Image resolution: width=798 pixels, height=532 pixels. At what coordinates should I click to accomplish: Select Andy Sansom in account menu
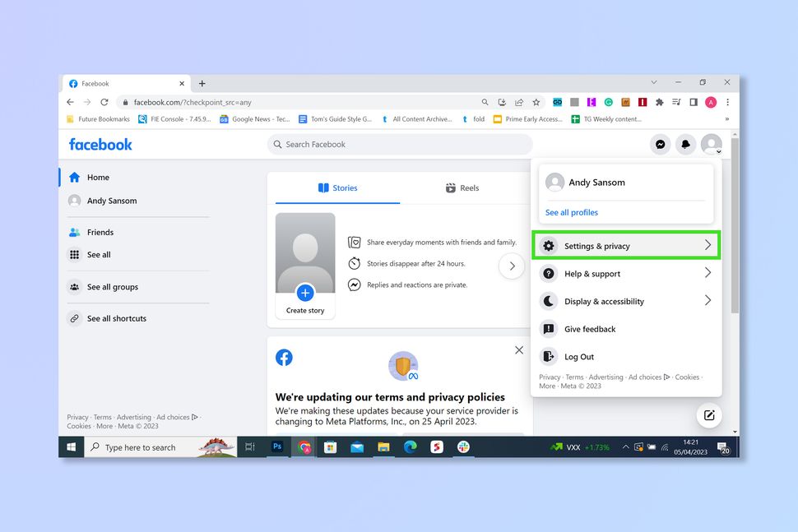(x=626, y=182)
